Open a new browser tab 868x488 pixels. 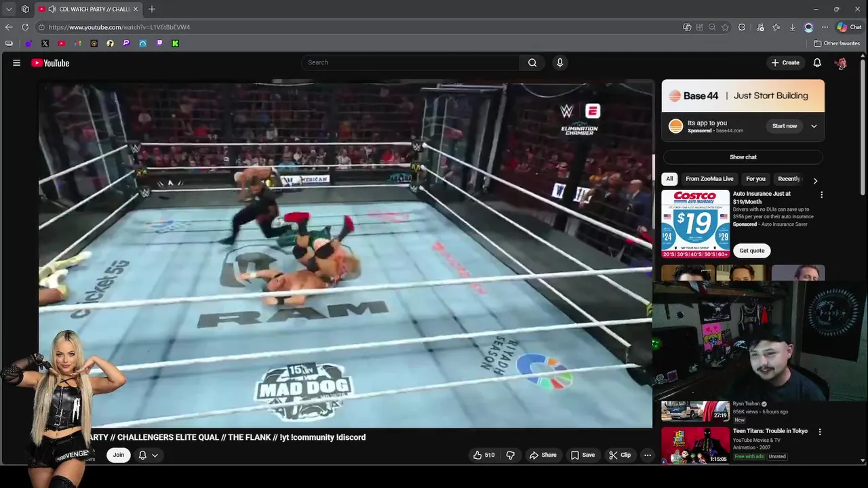(x=152, y=9)
